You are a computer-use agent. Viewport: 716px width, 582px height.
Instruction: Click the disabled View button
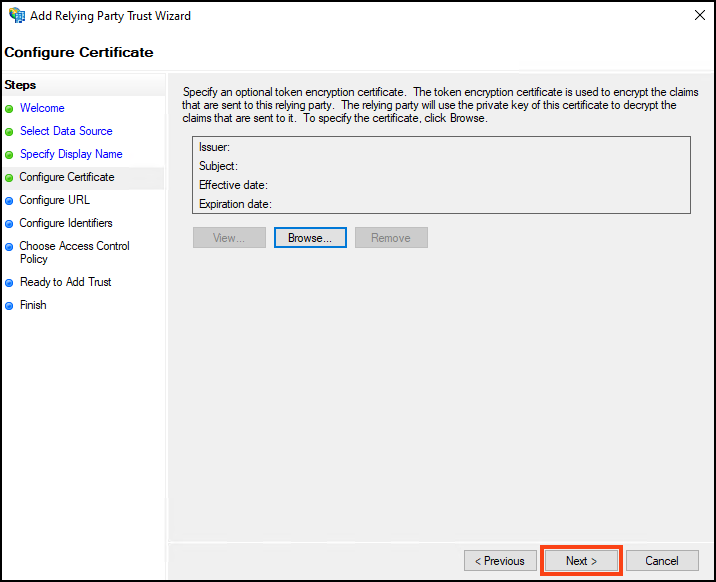click(x=229, y=238)
